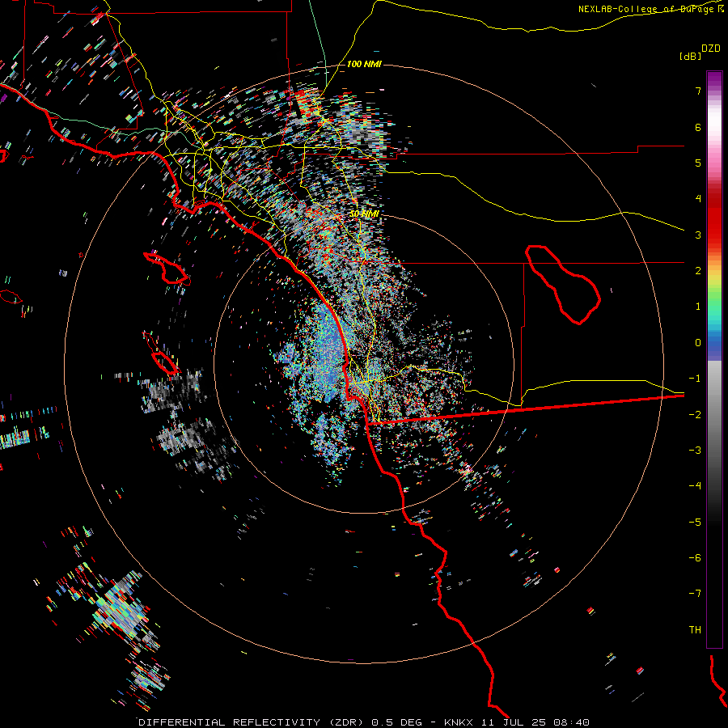The height and width of the screenshot is (728, 728).
Task: Click the ZDR color scale bar
Action: coord(714,359)
